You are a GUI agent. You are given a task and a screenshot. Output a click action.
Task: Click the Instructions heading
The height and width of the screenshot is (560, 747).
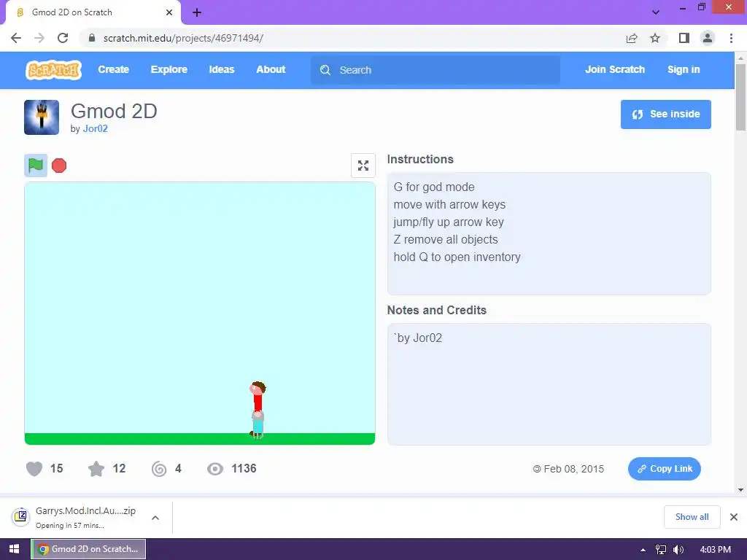coord(420,159)
